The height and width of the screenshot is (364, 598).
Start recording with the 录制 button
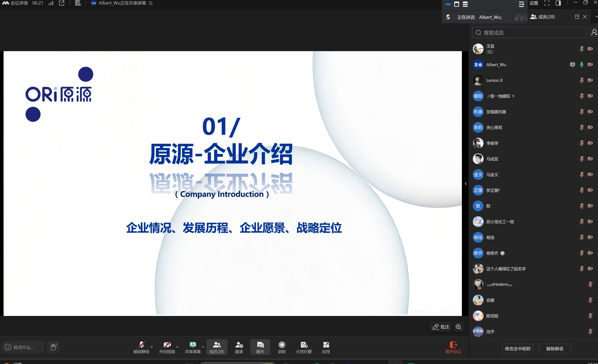click(x=282, y=347)
